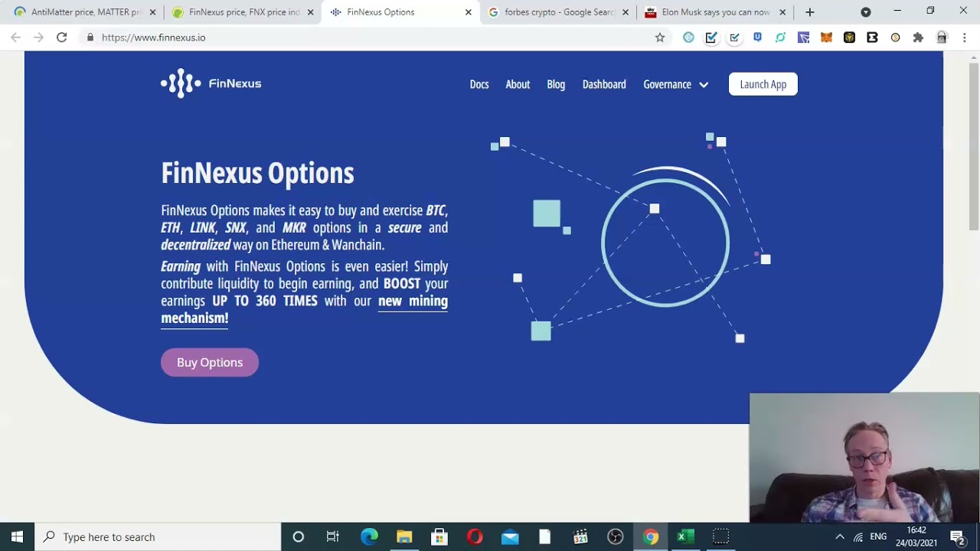The height and width of the screenshot is (551, 980).
Task: Go back to the previous page
Action: pyautogui.click(x=16, y=37)
